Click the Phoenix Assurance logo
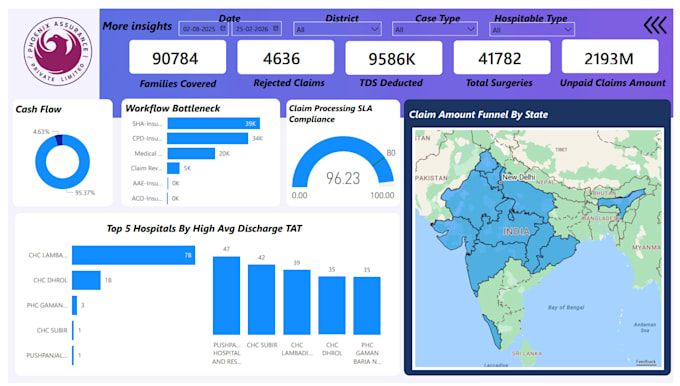 58,51
